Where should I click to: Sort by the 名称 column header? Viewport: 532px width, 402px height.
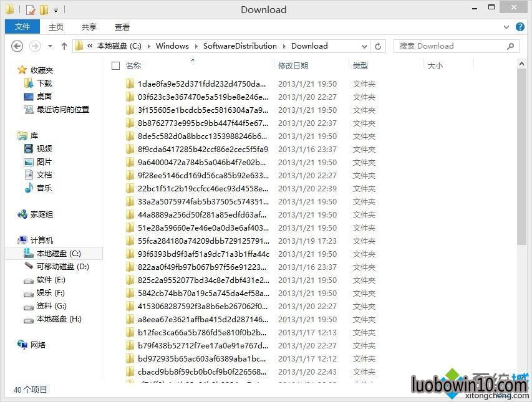133,66
